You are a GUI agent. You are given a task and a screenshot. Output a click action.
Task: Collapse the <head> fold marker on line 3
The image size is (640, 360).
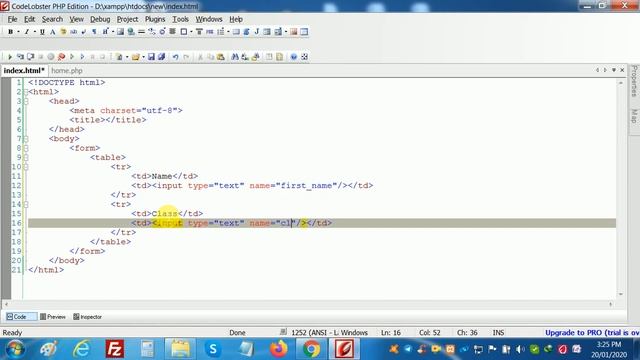tap(26, 101)
